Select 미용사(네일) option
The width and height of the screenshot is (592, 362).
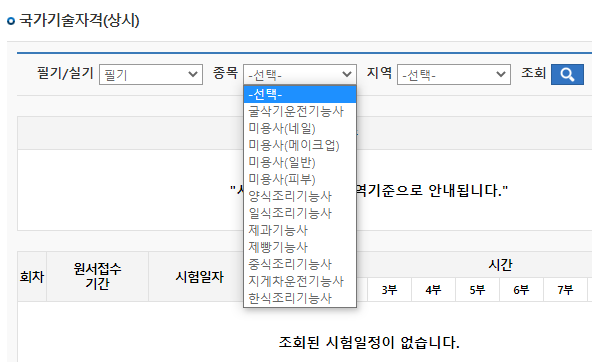[300, 128]
